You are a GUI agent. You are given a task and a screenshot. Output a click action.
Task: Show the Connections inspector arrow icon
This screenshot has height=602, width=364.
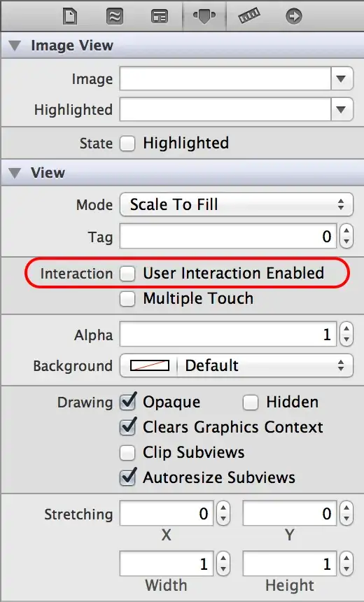tap(294, 16)
